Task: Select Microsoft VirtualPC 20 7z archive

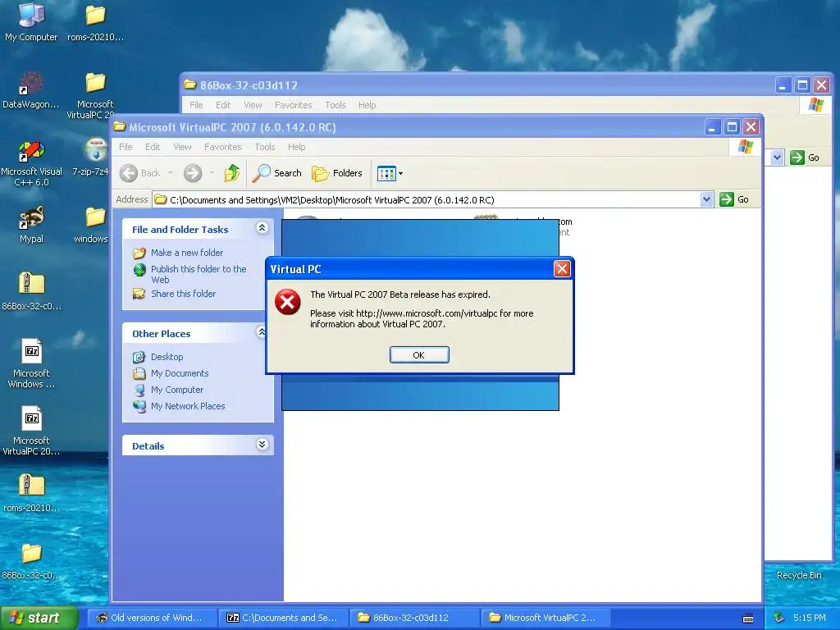Action: [32, 431]
